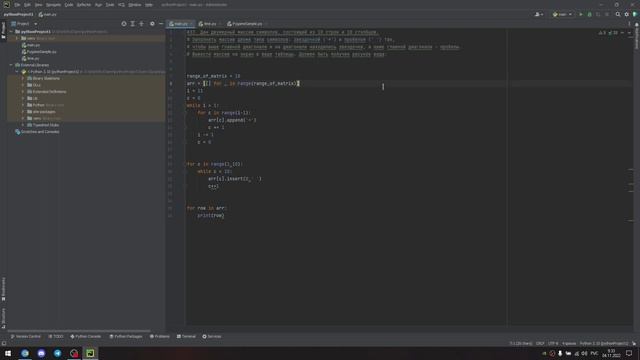Viewport: 640px width, 360px height.
Task: Select PygameSample.py in project tree
Action: coord(39,52)
